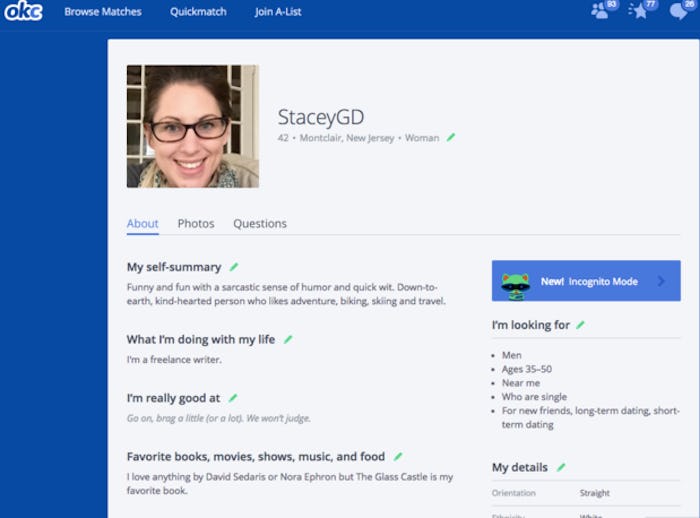Click pencil icon beside My self-summary

click(x=234, y=267)
